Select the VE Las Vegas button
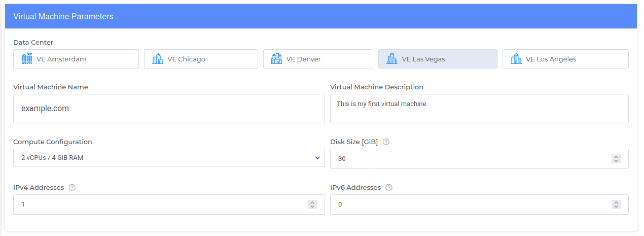This screenshot has width=644, height=236. point(438,59)
